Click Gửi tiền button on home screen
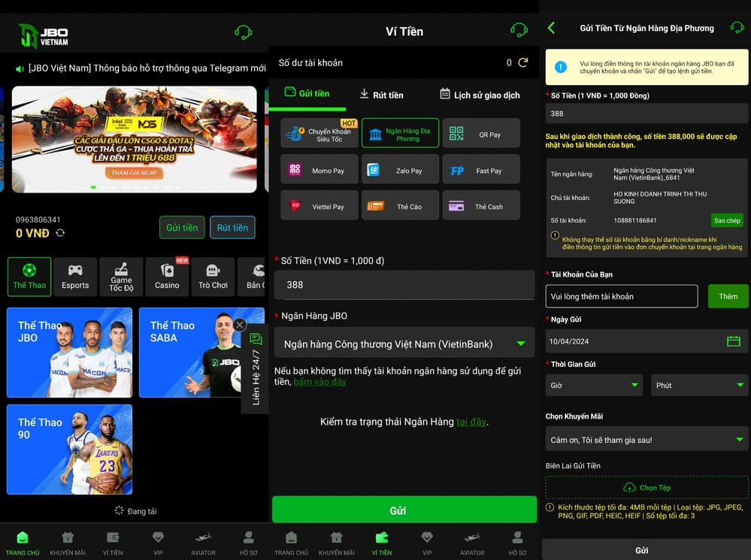This screenshot has width=751, height=560. point(182,228)
